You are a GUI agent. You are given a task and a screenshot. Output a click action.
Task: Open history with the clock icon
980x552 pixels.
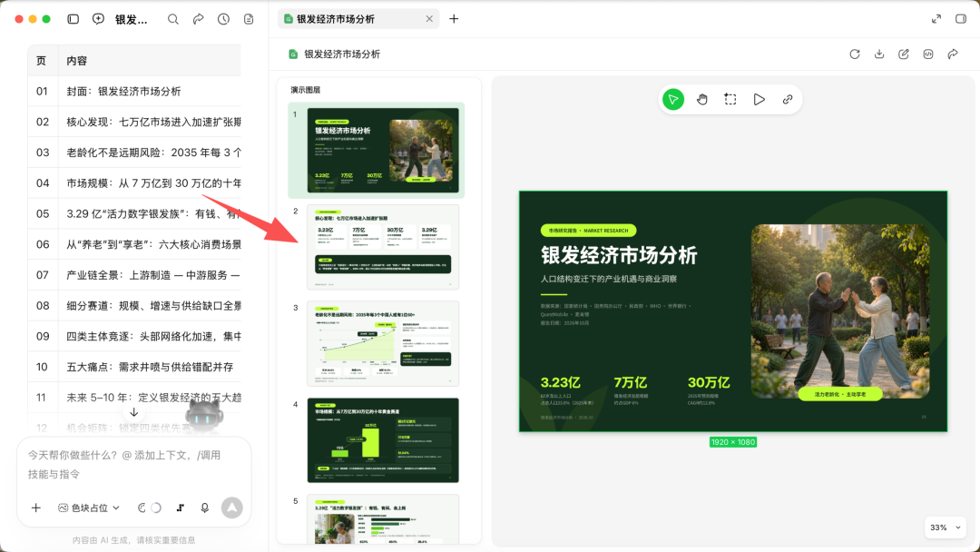(223, 19)
